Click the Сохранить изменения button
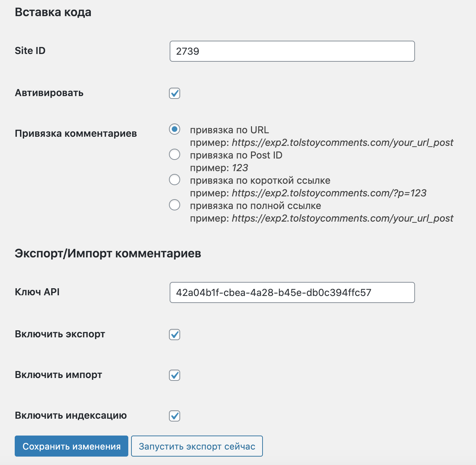 coord(72,446)
